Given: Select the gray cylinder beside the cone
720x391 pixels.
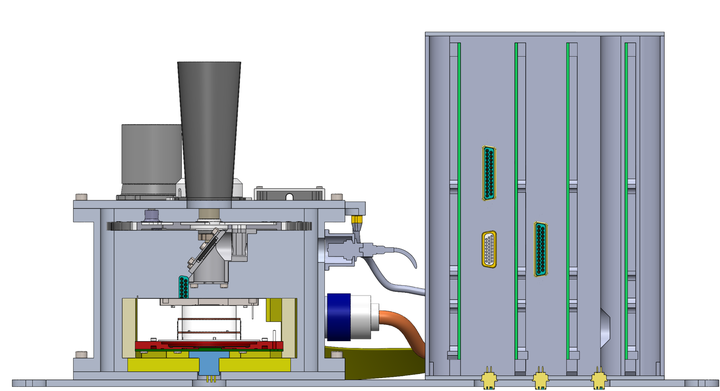Looking at the screenshot, I should pos(151,160).
